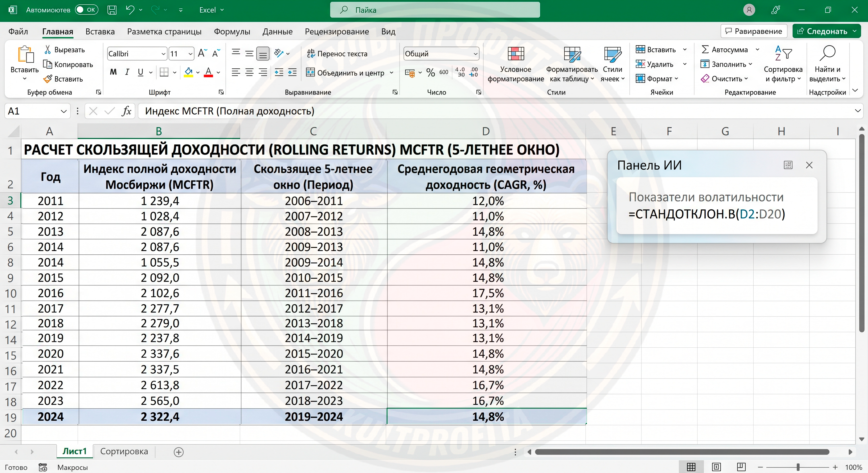Open Paste options dropdown under Вставить
The height and width of the screenshot is (473, 868).
tap(25, 79)
